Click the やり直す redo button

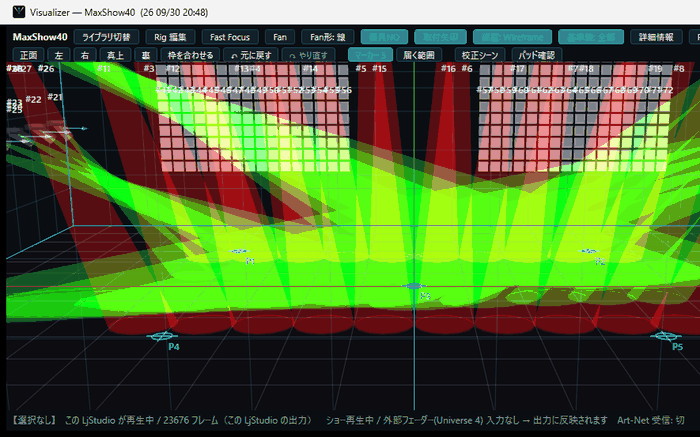pos(308,55)
